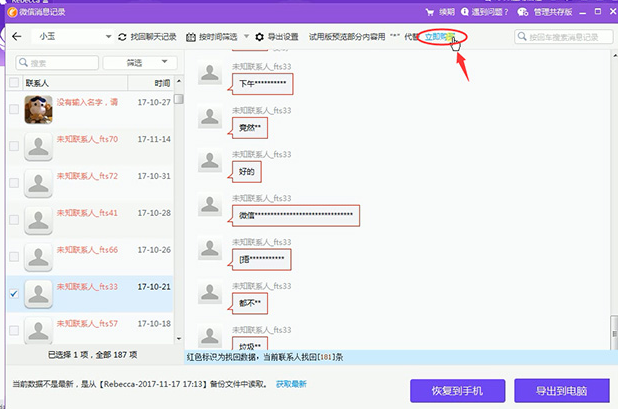Viewport: 618px width, 409px height.
Task: Click the magnifier icon in contact search
Action: point(23,62)
